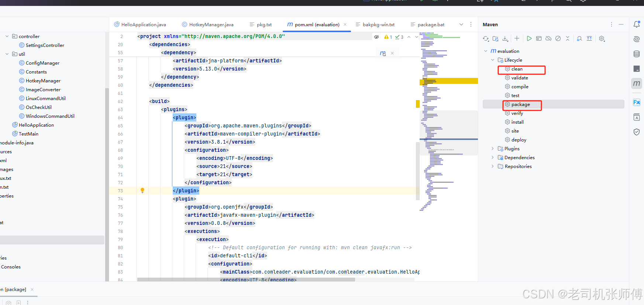Collapse the Lifecycle node
This screenshot has height=305, width=644.
click(493, 60)
